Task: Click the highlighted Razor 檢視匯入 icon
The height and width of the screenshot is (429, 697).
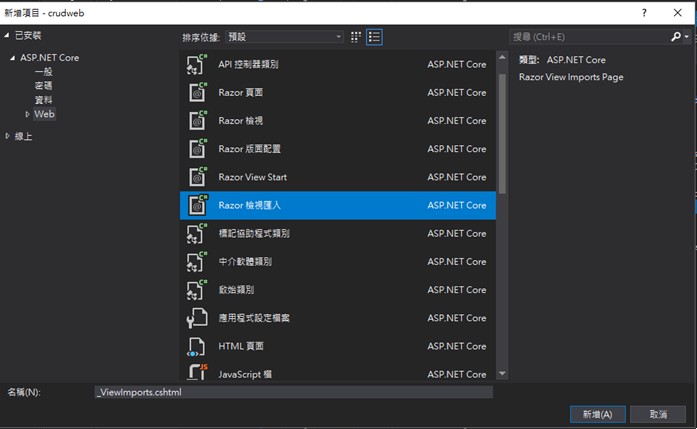Action: pos(197,205)
